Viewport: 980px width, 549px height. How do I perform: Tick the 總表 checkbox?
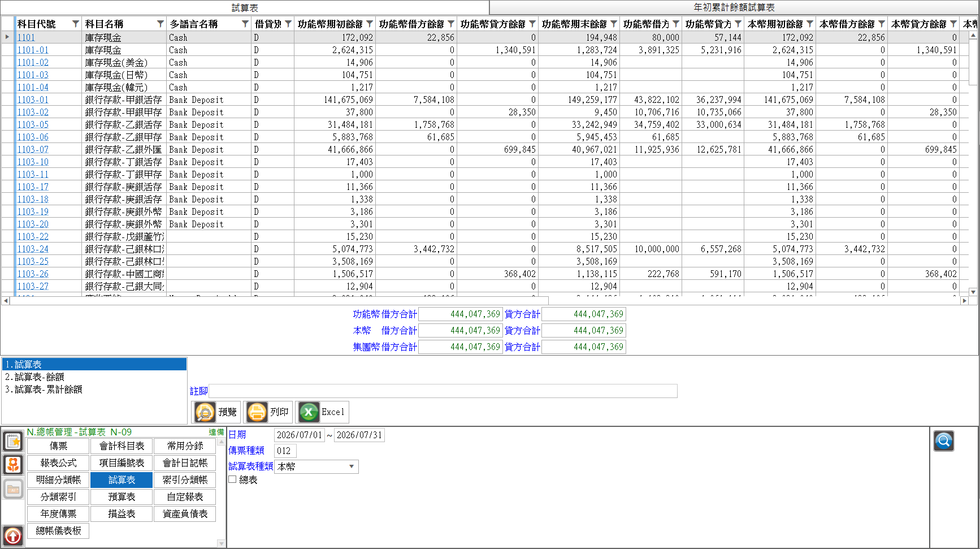232,479
